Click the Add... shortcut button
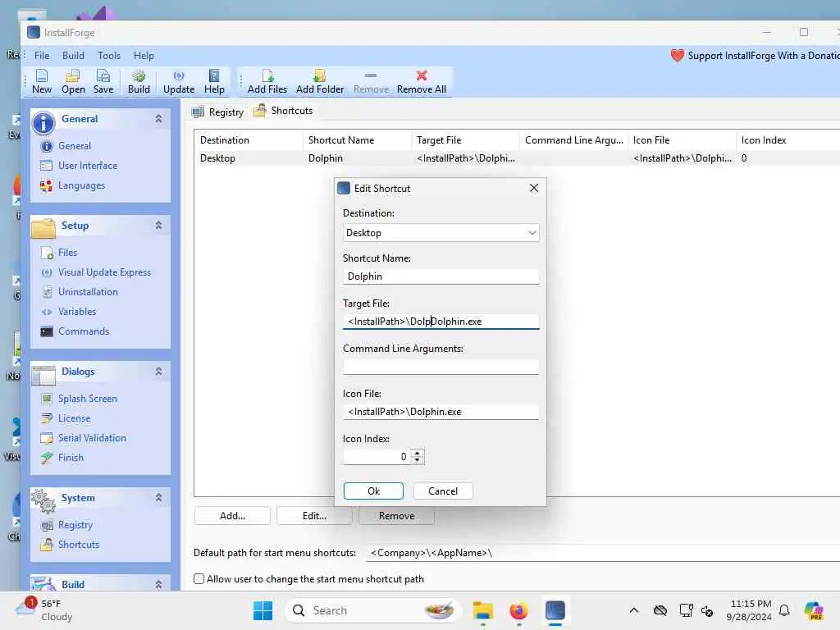This screenshot has width=840, height=630. [232, 516]
